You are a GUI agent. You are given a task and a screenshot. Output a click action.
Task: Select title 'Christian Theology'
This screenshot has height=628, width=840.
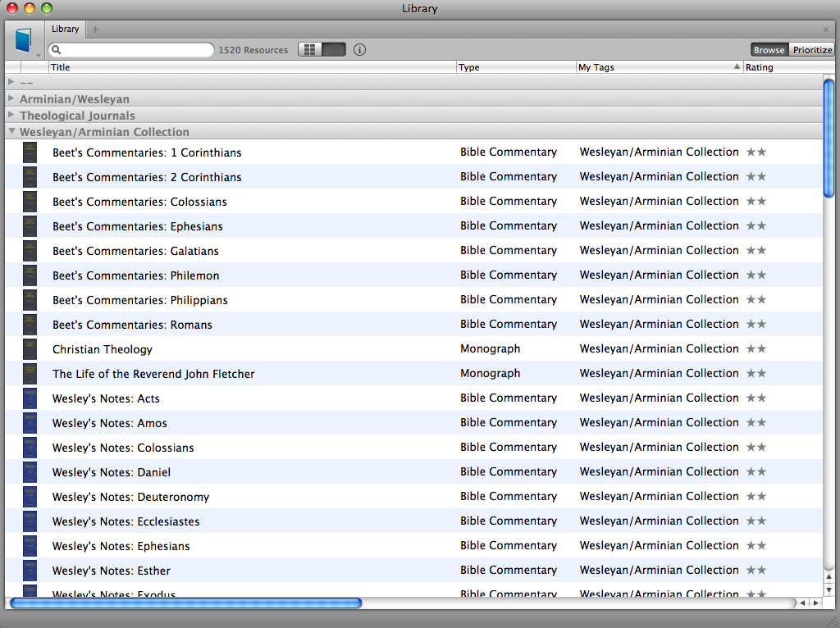pyautogui.click(x=103, y=349)
